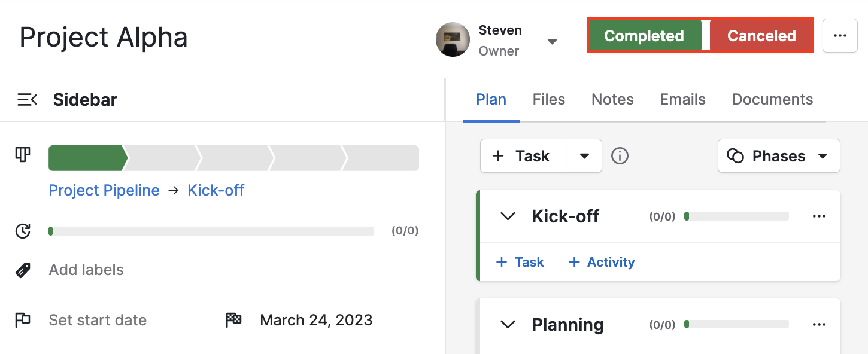
Task: Expand the Task button dropdown arrow
Action: pos(584,155)
